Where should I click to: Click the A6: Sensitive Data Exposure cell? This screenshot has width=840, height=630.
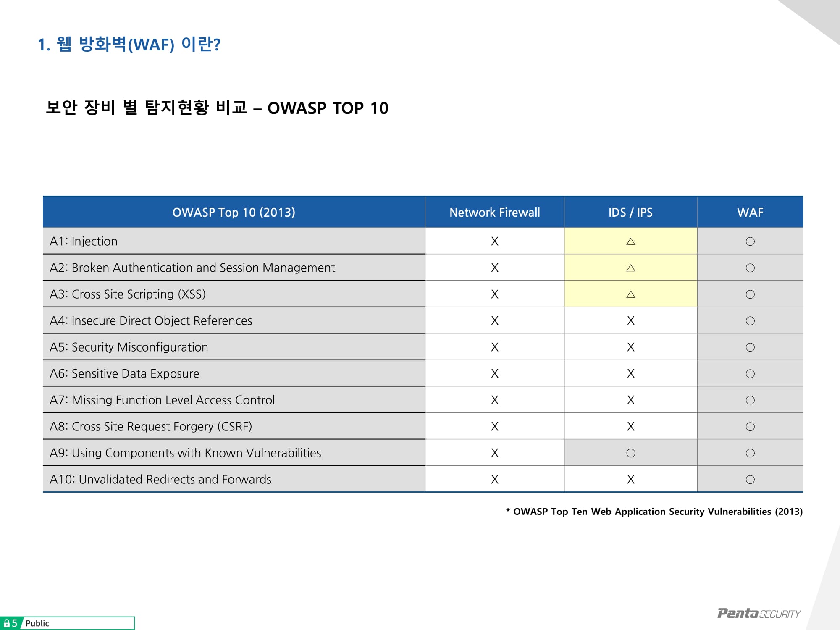click(125, 374)
